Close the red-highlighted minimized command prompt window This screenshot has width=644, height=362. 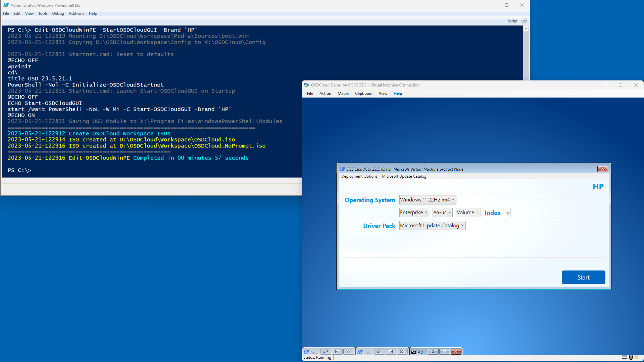click(x=456, y=352)
